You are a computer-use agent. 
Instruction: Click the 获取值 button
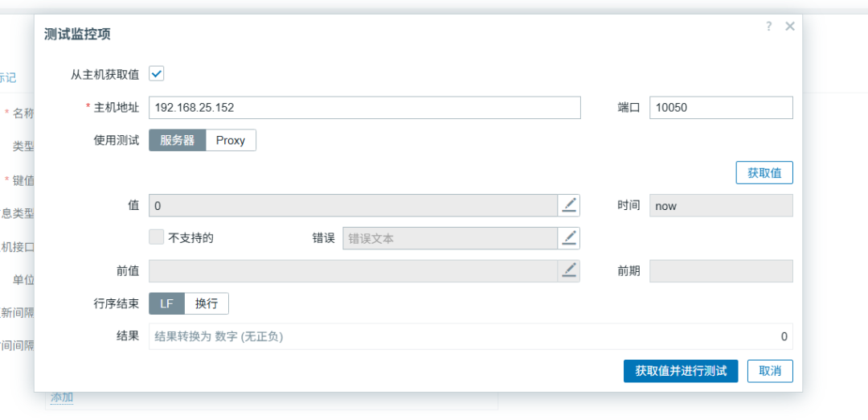click(764, 172)
